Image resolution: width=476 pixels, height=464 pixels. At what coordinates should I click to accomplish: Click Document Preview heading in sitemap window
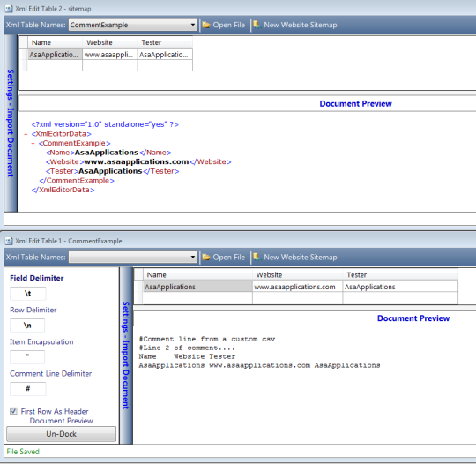tap(355, 103)
